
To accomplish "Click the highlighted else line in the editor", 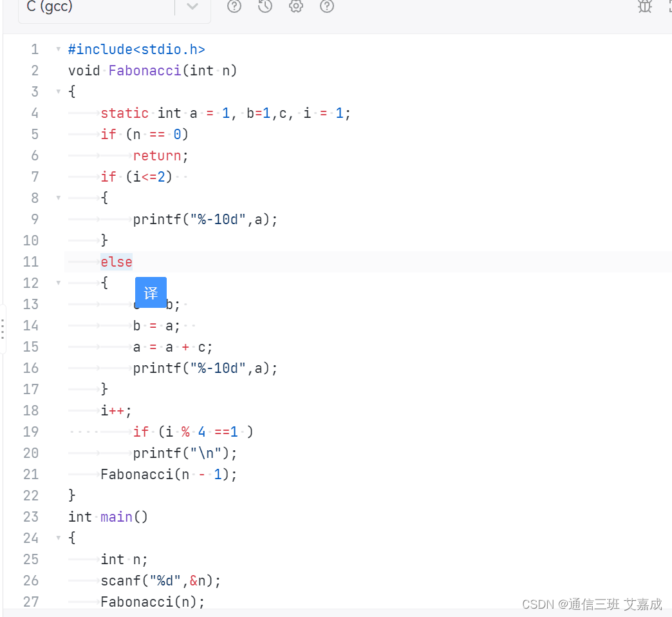I will pos(117,261).
